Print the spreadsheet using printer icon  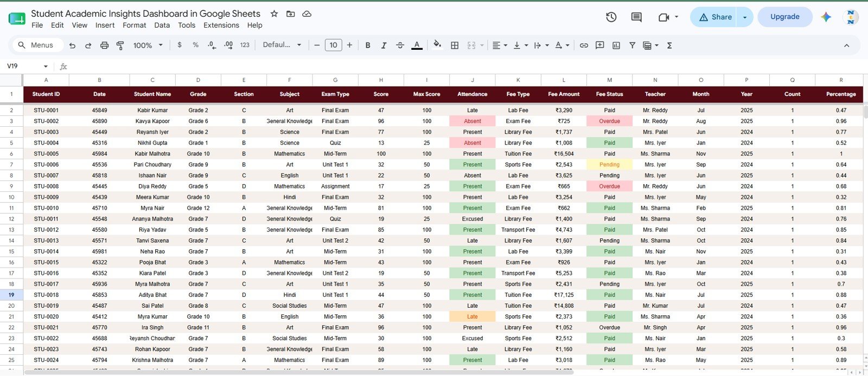pos(104,46)
